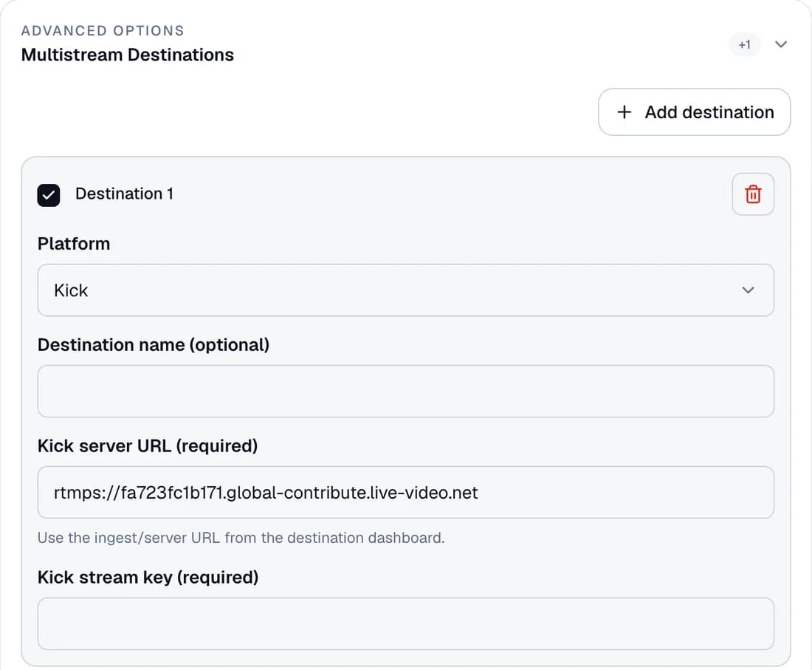Click the 'Use the ingest/server URL' hint text

(241, 538)
